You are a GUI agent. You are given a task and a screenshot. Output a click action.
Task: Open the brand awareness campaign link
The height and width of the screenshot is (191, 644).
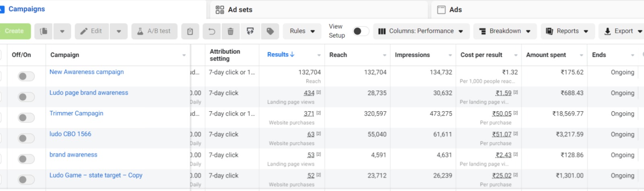[73, 155]
